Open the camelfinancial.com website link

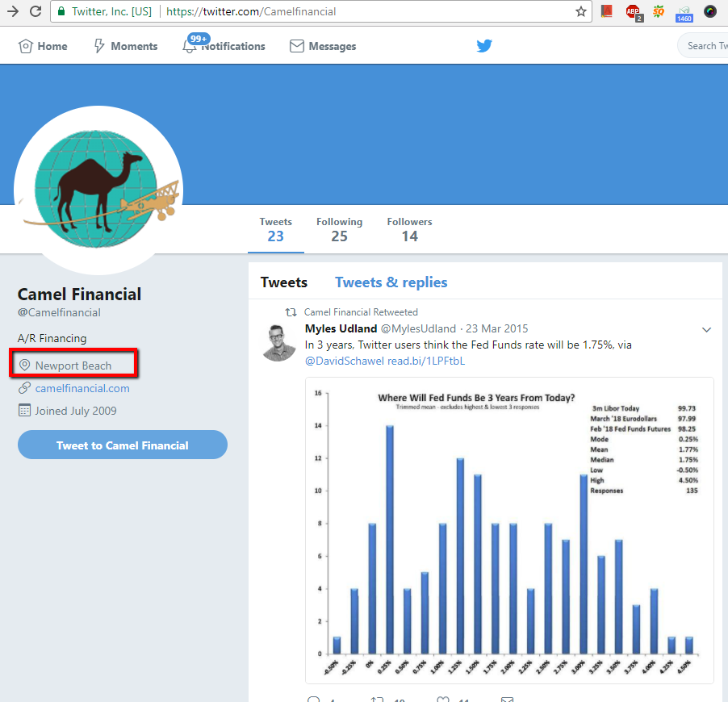[82, 388]
